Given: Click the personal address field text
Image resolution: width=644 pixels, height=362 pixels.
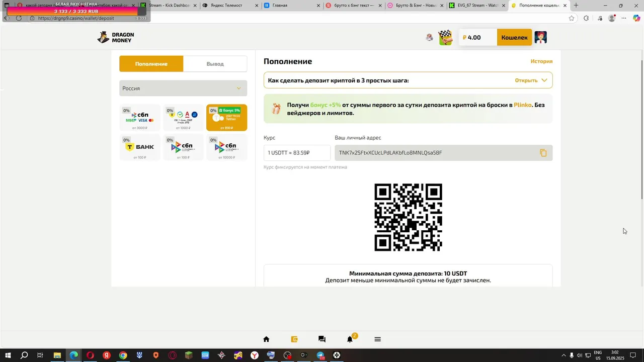Looking at the screenshot, I should pyautogui.click(x=390, y=153).
